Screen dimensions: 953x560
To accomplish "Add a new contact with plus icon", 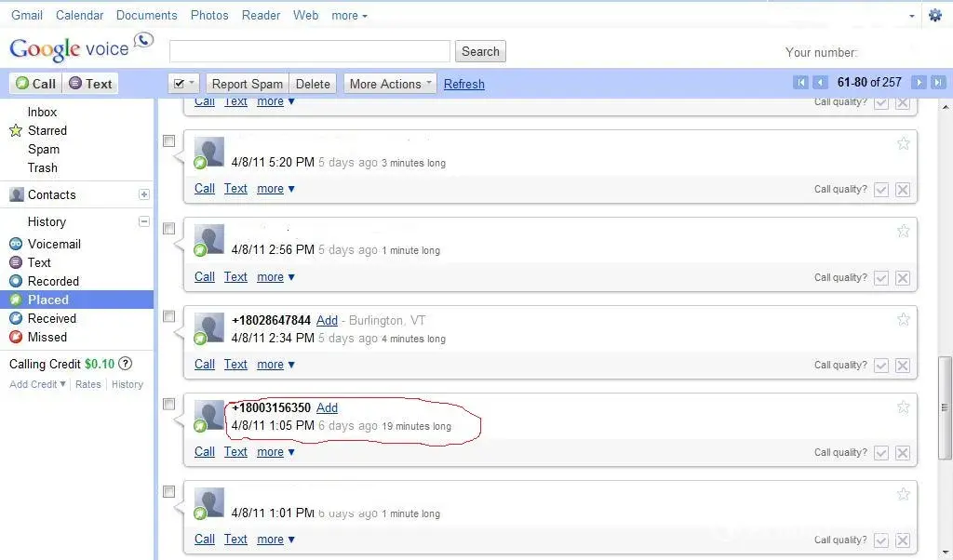I will coord(144,194).
